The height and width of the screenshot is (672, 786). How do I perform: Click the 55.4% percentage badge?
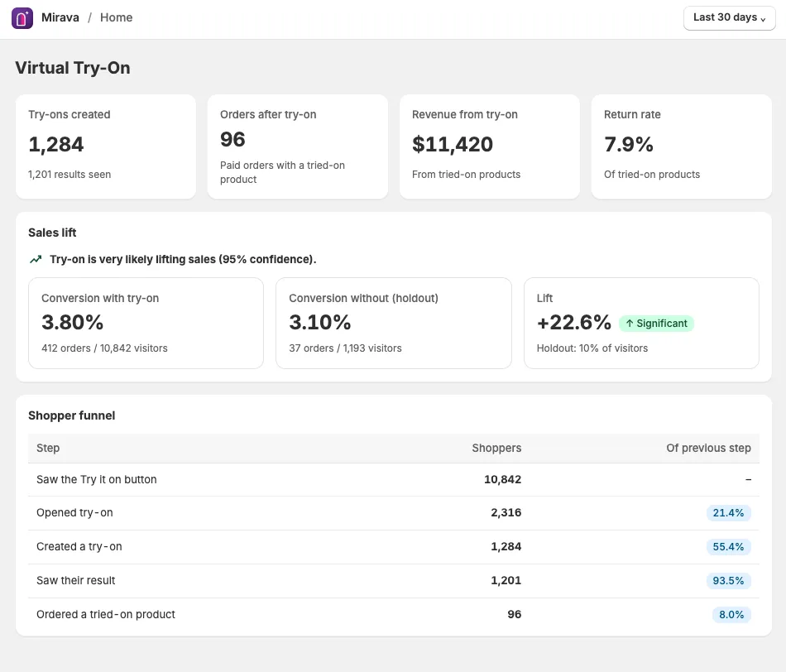[728, 547]
